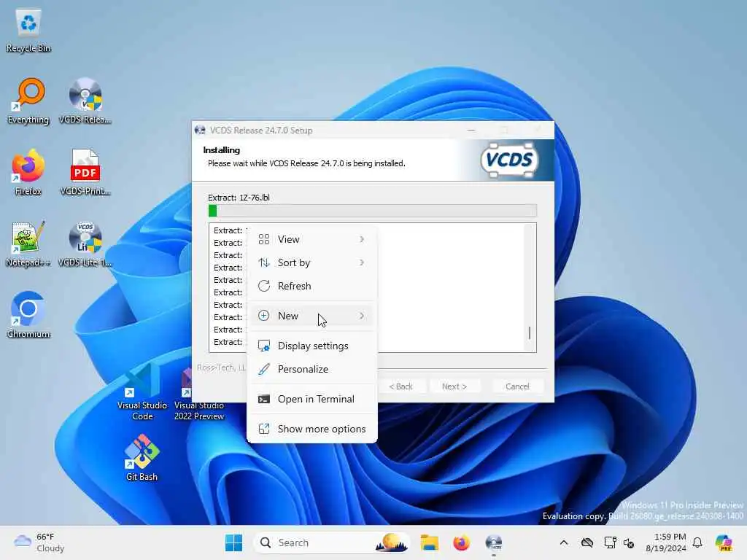Choose Display settings from context menu
This screenshot has height=560, width=747.
(x=311, y=346)
